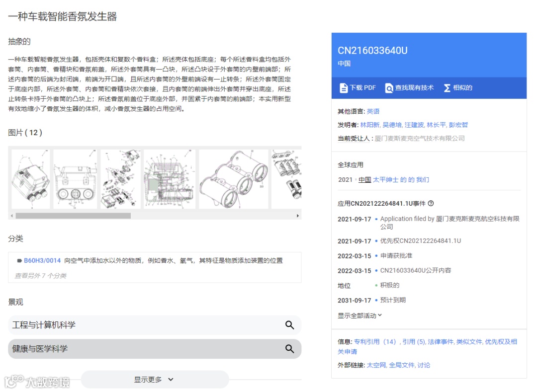Screen dimensions: 537x392
Task: Click the find prior art search icon
Action: [389, 88]
